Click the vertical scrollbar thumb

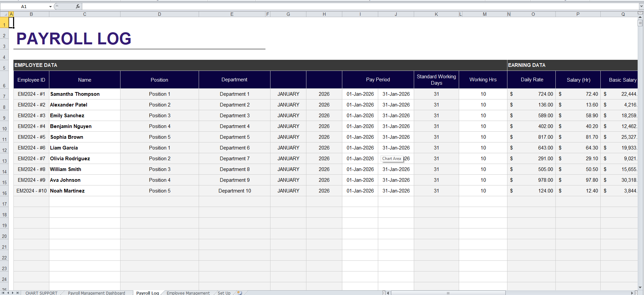pyautogui.click(x=640, y=23)
